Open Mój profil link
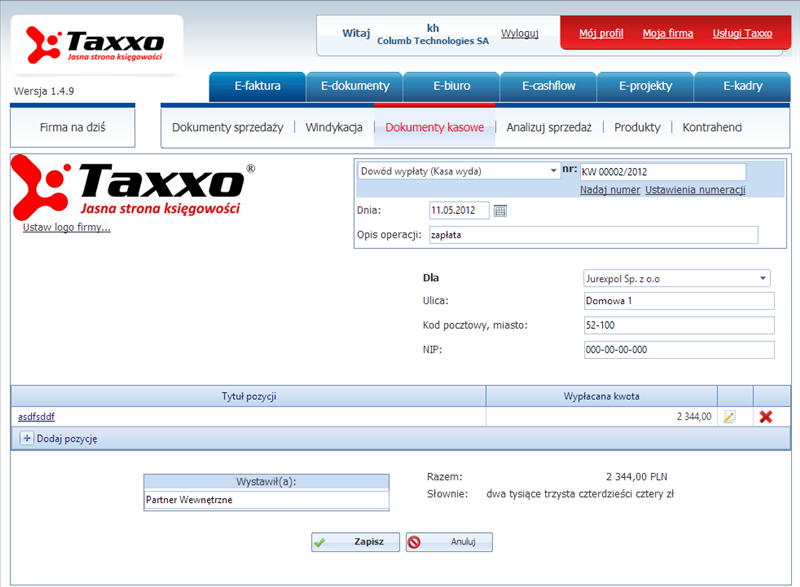 601,33
